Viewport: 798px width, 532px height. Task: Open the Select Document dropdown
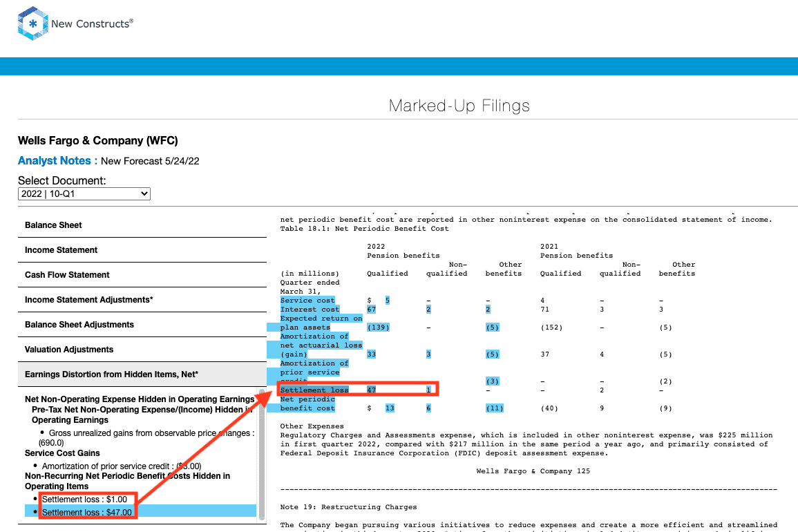(84, 194)
